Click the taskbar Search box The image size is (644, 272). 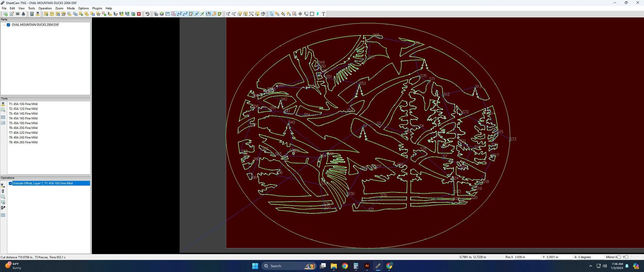click(x=289, y=266)
